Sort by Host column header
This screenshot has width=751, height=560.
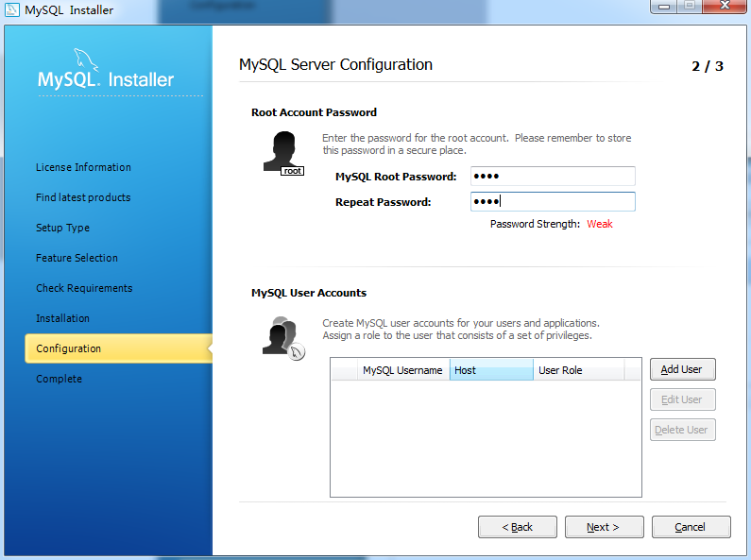[x=491, y=370]
